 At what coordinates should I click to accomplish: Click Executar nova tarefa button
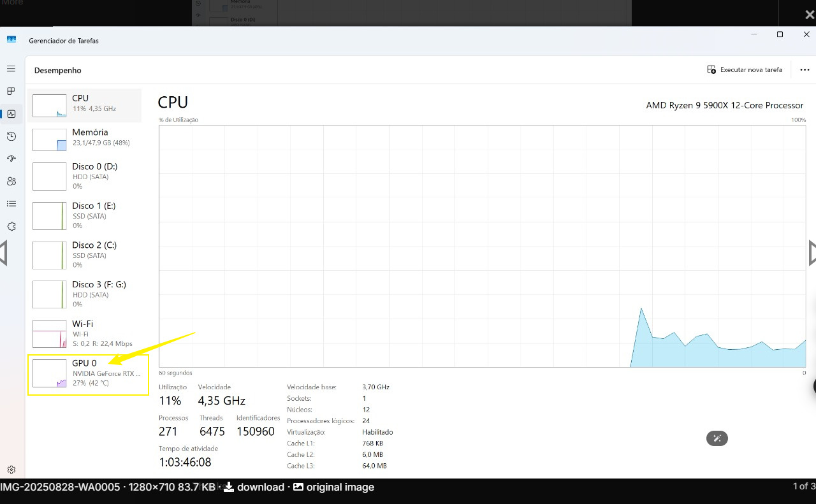click(x=745, y=69)
